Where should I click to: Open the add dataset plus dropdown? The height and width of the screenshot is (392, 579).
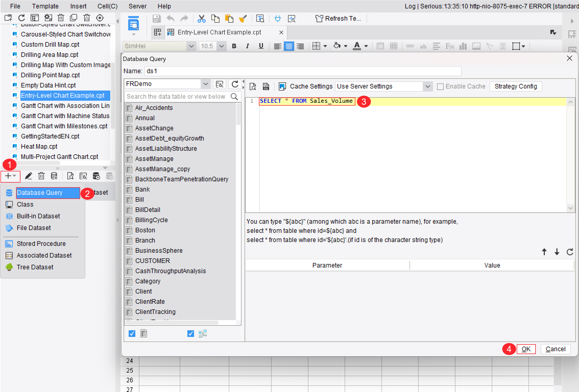point(10,176)
